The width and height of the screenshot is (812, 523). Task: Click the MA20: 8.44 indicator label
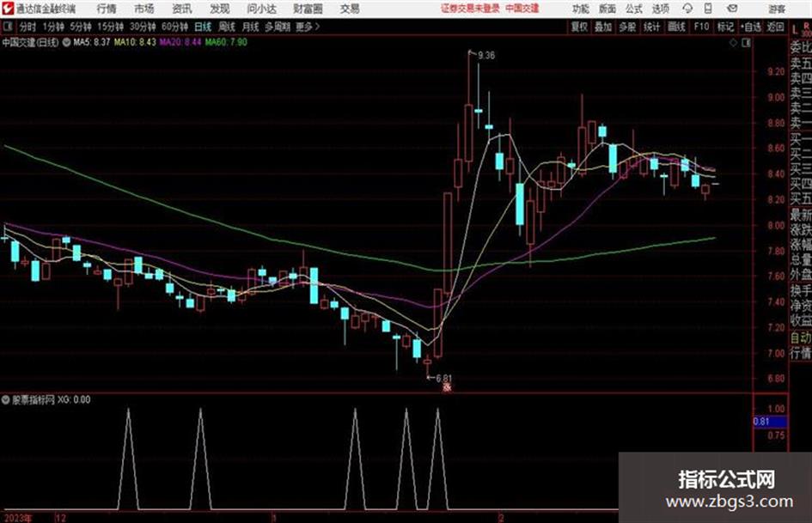click(x=180, y=42)
